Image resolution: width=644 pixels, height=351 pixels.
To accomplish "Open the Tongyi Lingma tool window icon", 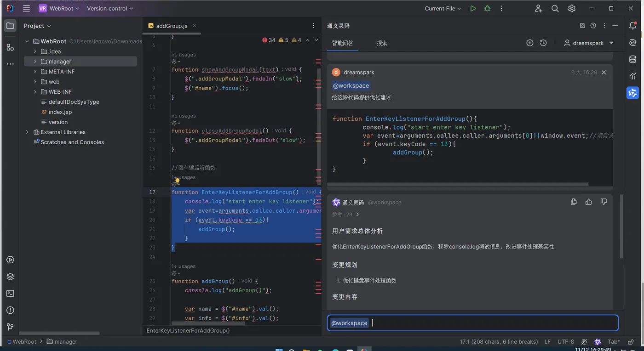I will pos(633,93).
